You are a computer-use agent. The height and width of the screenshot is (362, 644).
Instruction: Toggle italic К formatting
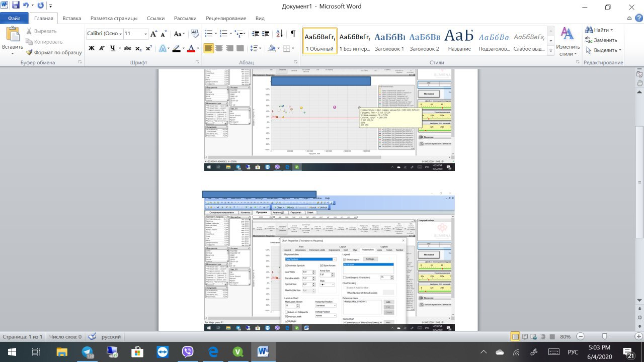click(x=102, y=49)
